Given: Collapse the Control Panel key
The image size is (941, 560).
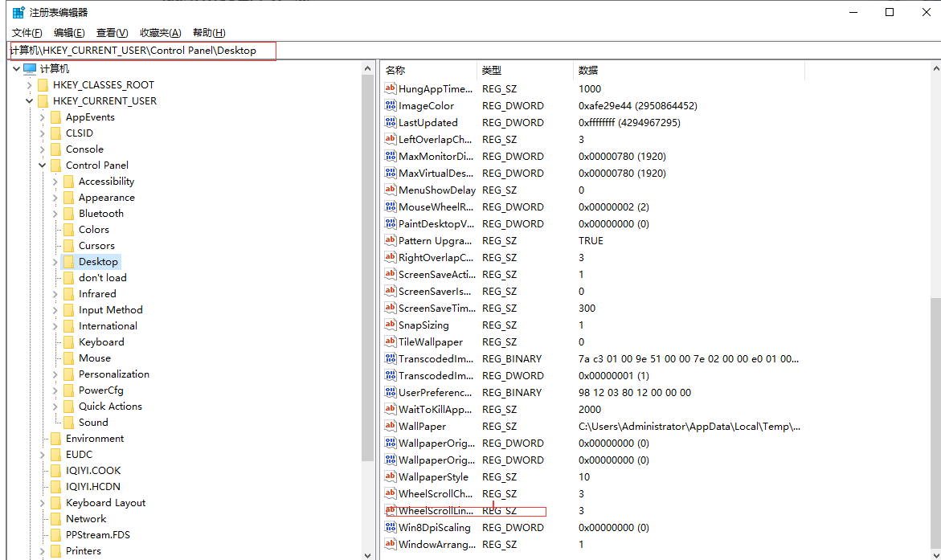Looking at the screenshot, I should [43, 166].
